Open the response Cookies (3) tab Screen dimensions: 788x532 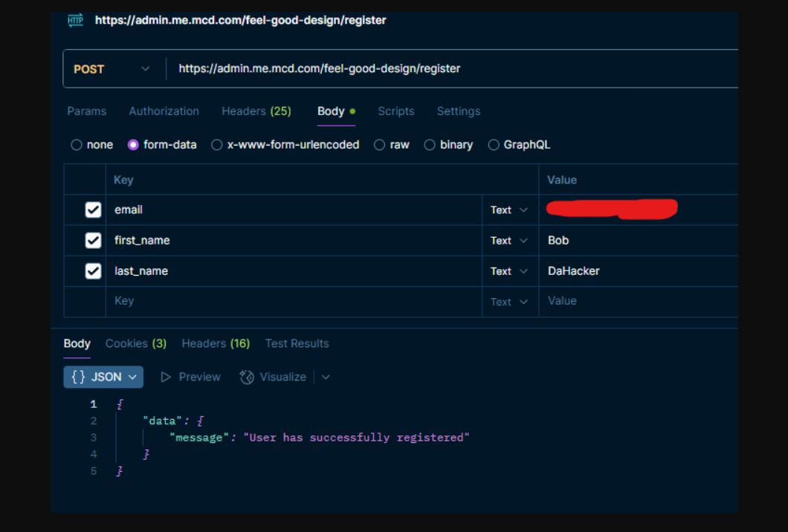pyautogui.click(x=135, y=343)
